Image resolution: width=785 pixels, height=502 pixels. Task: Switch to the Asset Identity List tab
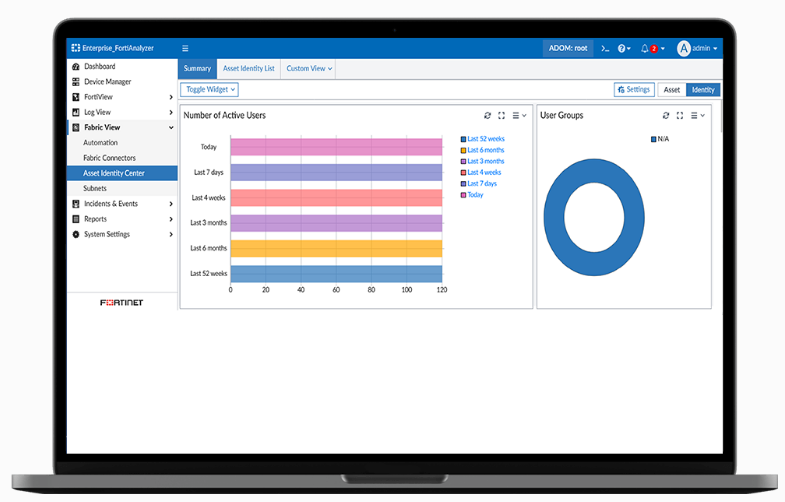tap(249, 69)
